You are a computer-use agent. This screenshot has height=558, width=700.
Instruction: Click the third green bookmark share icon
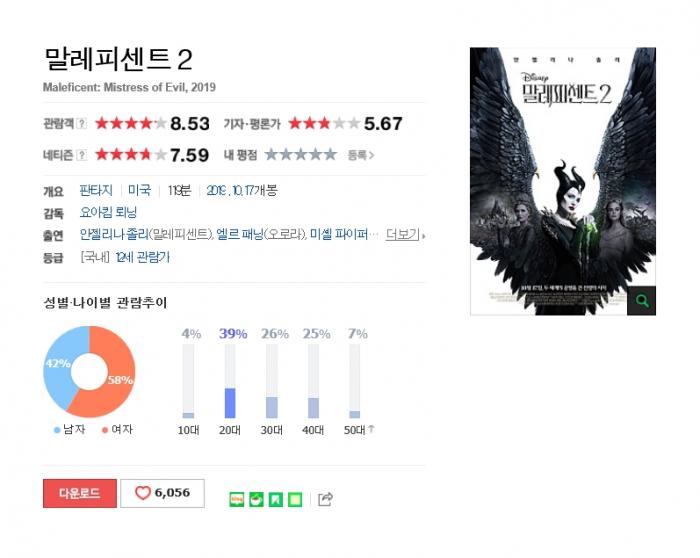tap(275, 499)
